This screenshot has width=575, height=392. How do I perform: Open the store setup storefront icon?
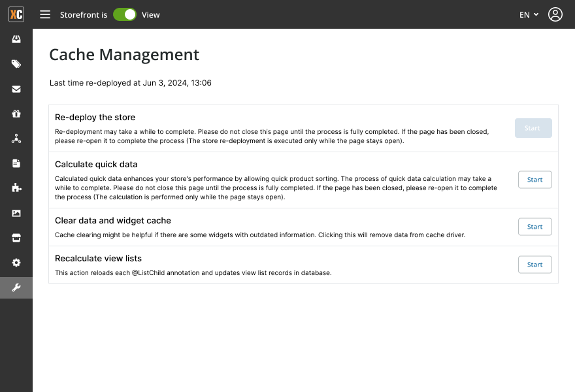[x=16, y=238]
